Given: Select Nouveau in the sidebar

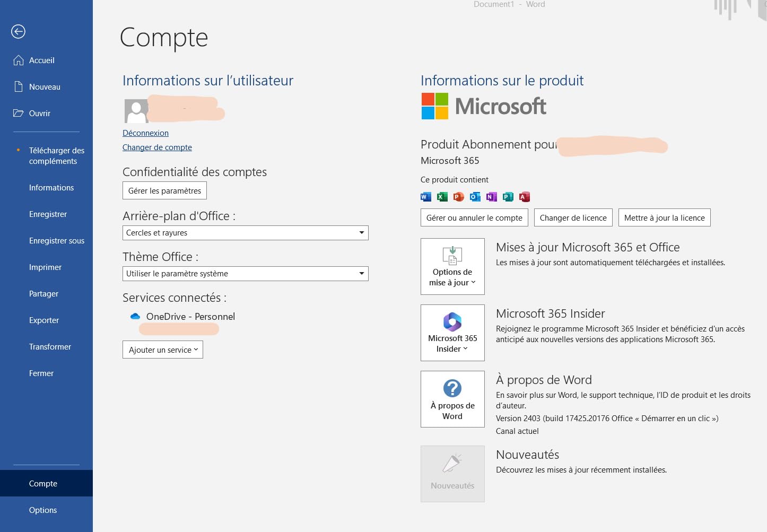Looking at the screenshot, I should (x=46, y=87).
